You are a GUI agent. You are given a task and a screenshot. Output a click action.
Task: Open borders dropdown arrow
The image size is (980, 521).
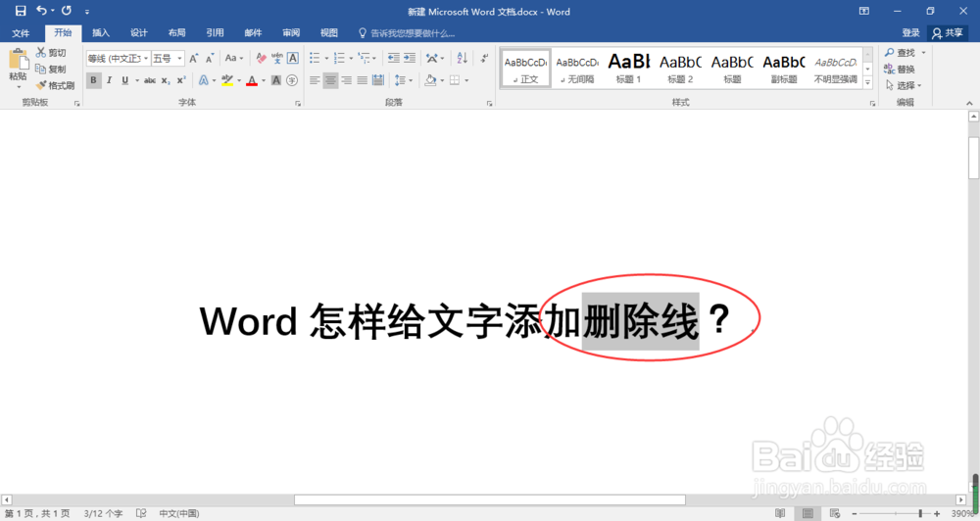[466, 80]
